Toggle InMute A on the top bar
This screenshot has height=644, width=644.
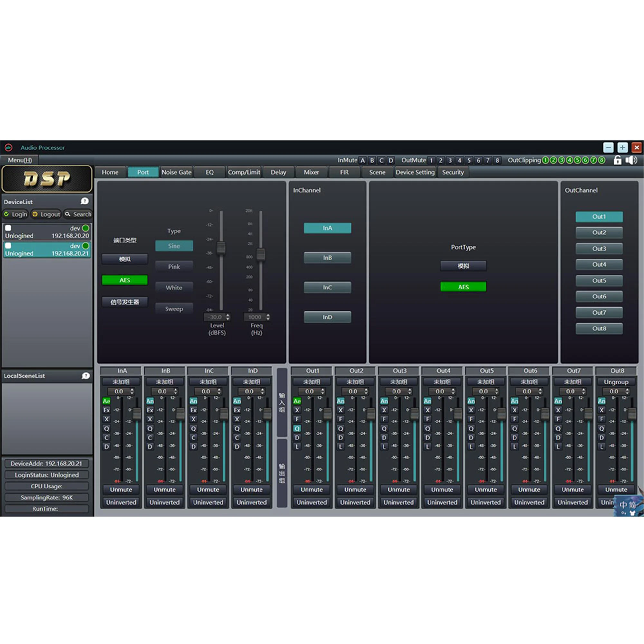pyautogui.click(x=362, y=160)
